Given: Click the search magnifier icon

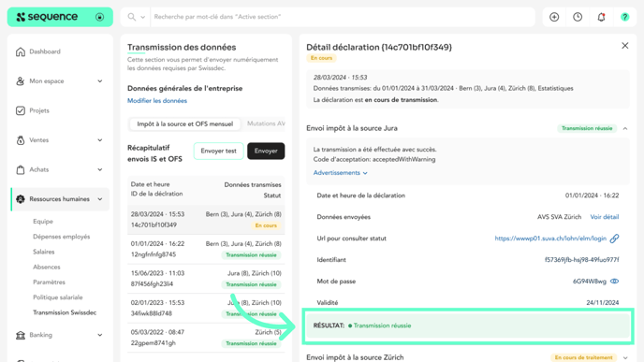Looking at the screenshot, I should (131, 17).
